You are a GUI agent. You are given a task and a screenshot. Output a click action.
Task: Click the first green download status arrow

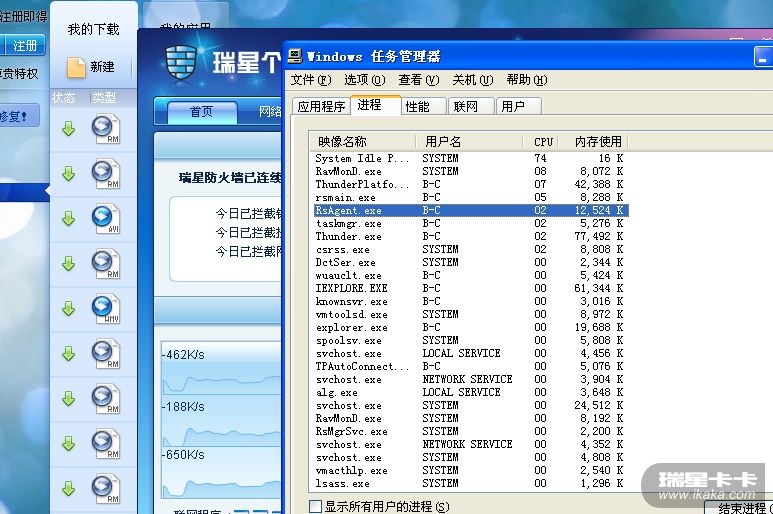tap(69, 129)
